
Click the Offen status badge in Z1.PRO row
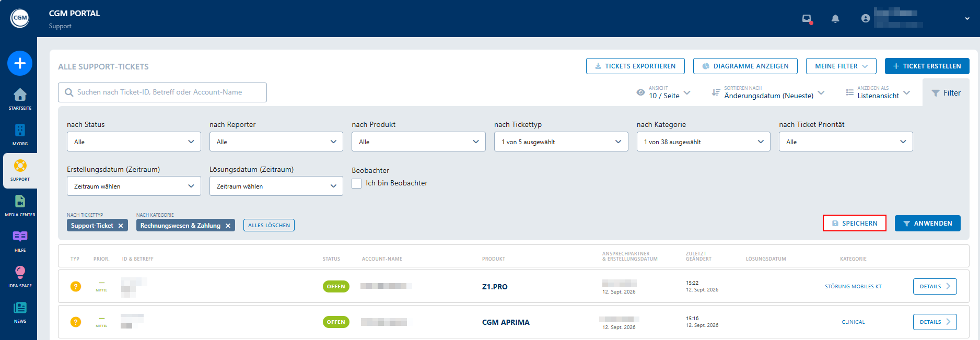coord(336,286)
